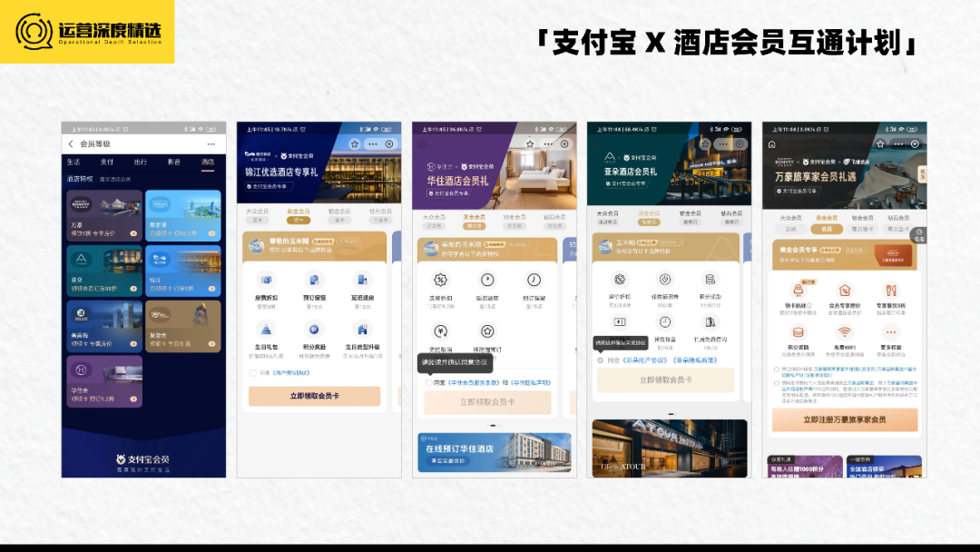The height and width of the screenshot is (552, 980).
Task: Click 生日房型升级 icon in 锦江 benefits
Action: 362,329
